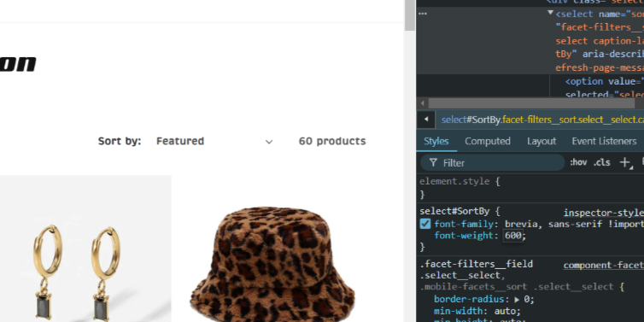This screenshot has height=322, width=644.
Task: Click the breadcrumb left scroll arrow
Action: click(x=426, y=120)
